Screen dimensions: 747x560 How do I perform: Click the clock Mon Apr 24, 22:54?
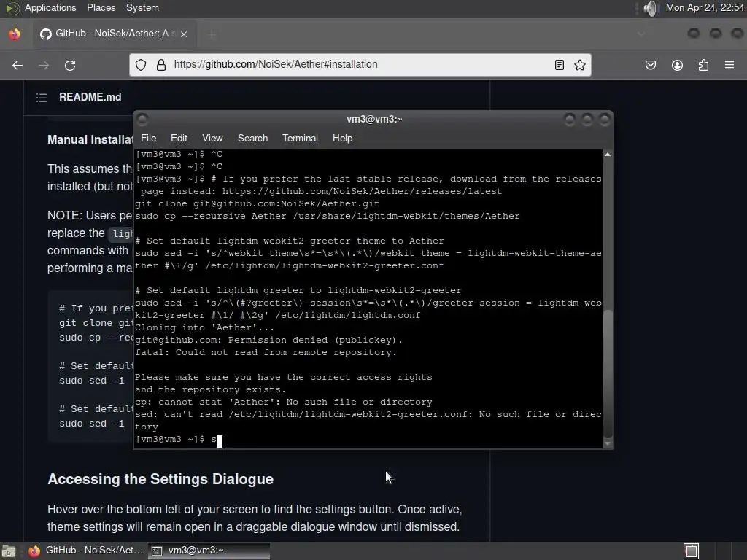(x=705, y=7)
